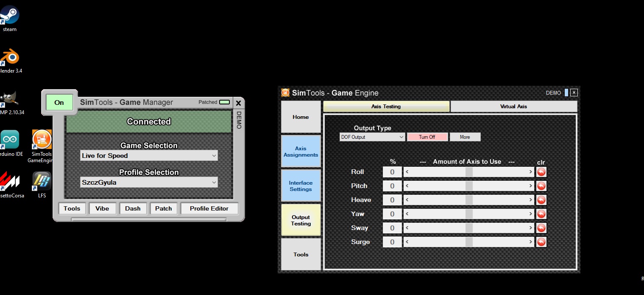Click the Surge percent value field
Screen dimensions: 644x295
(x=392, y=242)
